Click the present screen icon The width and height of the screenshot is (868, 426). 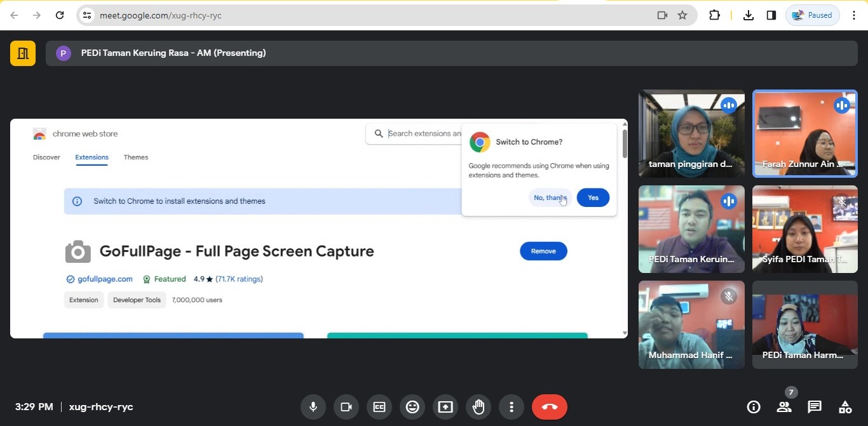[445, 407]
